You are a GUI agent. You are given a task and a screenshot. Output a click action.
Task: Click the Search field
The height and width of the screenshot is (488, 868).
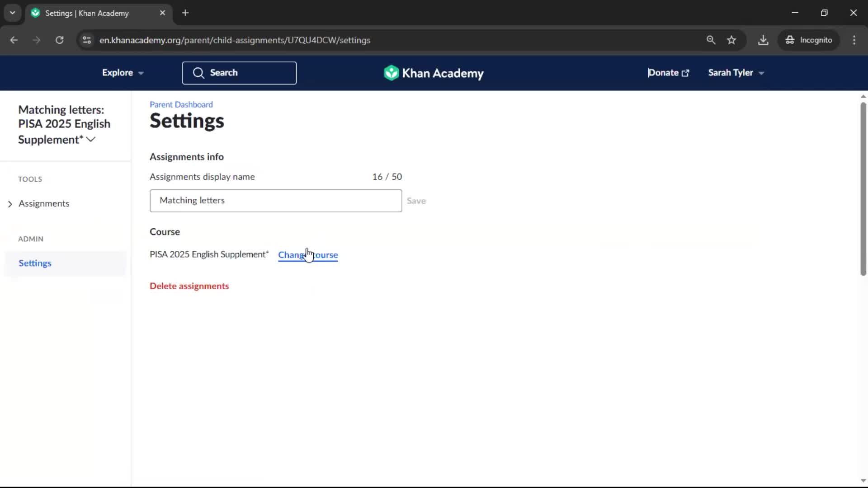239,73
